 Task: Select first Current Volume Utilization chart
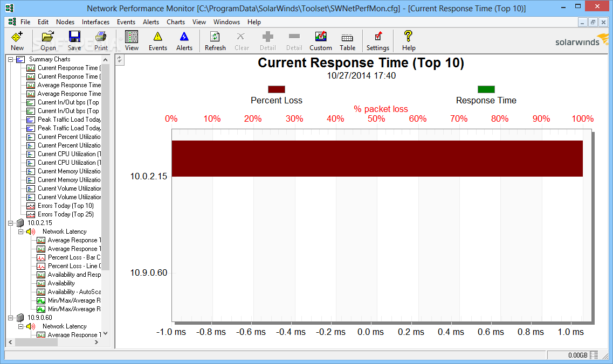click(x=69, y=188)
